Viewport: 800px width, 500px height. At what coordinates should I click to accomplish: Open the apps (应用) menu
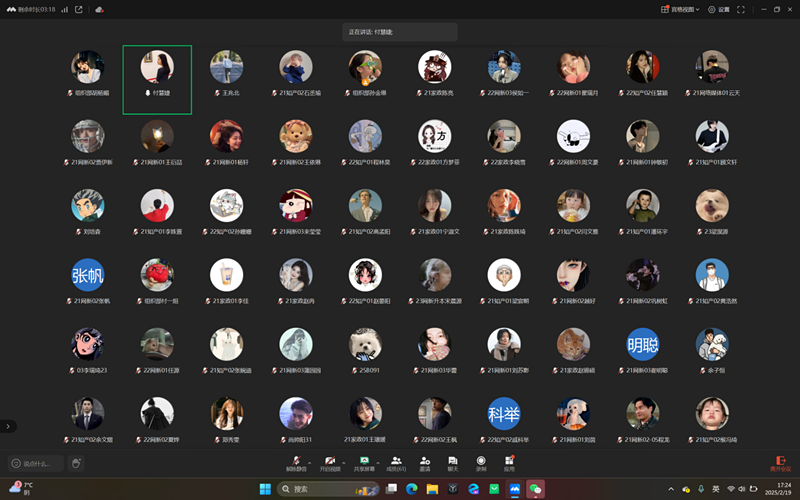tap(509, 461)
